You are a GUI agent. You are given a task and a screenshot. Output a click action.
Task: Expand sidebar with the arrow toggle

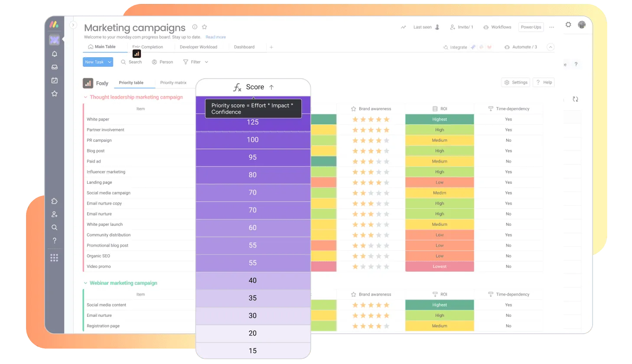point(73,25)
